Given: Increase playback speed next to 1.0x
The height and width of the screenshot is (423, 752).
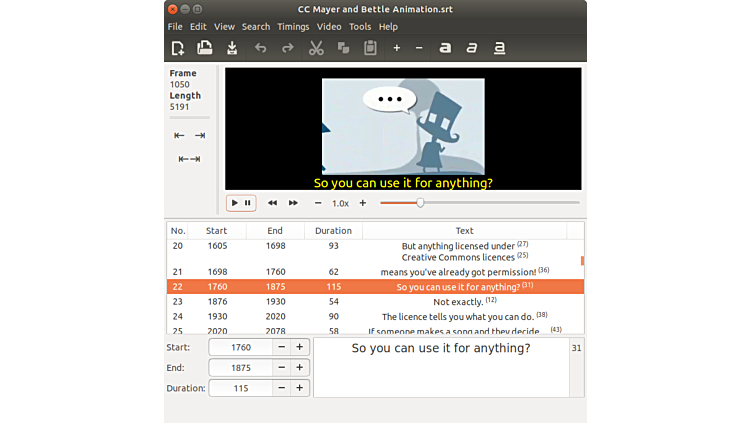Looking at the screenshot, I should coord(363,203).
